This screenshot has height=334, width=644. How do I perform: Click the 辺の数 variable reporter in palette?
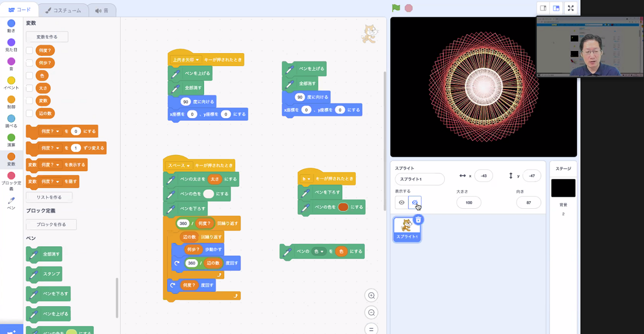coord(45,113)
